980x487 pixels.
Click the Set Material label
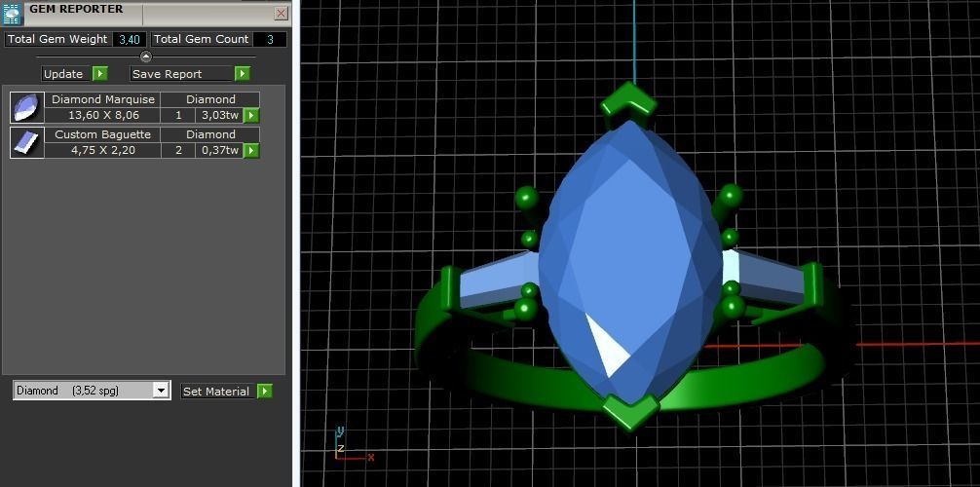[219, 392]
